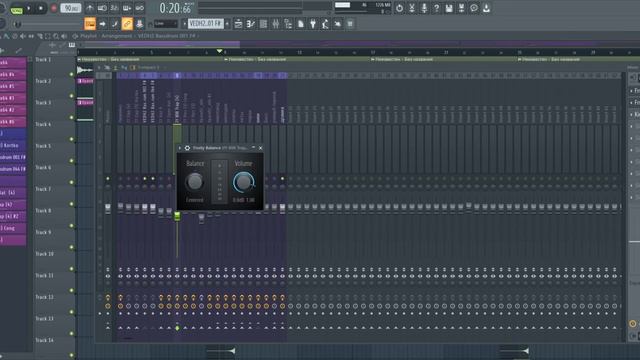This screenshot has width=640, height=360.
Task: Open the plugin picker plug icon
Action: 313,24
